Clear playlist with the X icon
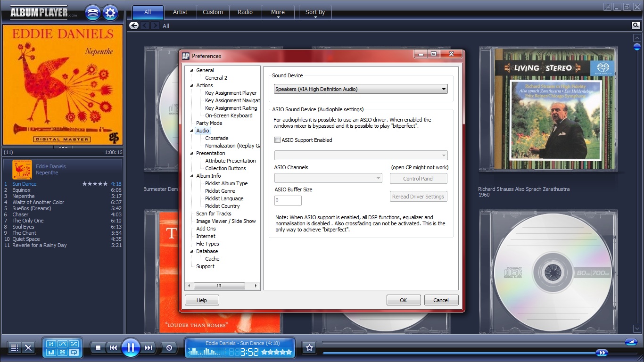 pyautogui.click(x=28, y=348)
